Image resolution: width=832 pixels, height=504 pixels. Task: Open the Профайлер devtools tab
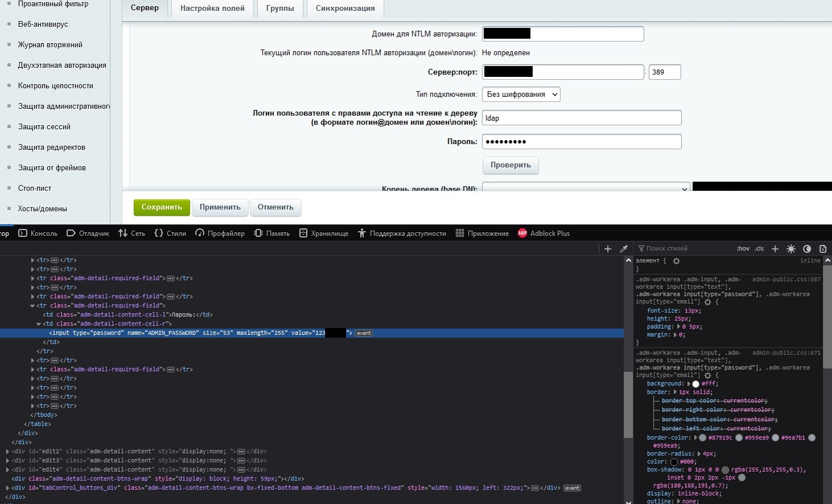[220, 233]
